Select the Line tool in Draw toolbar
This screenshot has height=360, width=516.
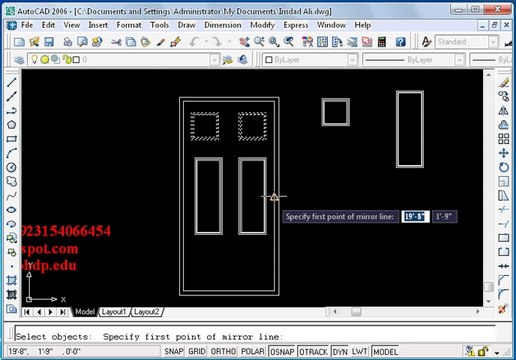(11, 82)
